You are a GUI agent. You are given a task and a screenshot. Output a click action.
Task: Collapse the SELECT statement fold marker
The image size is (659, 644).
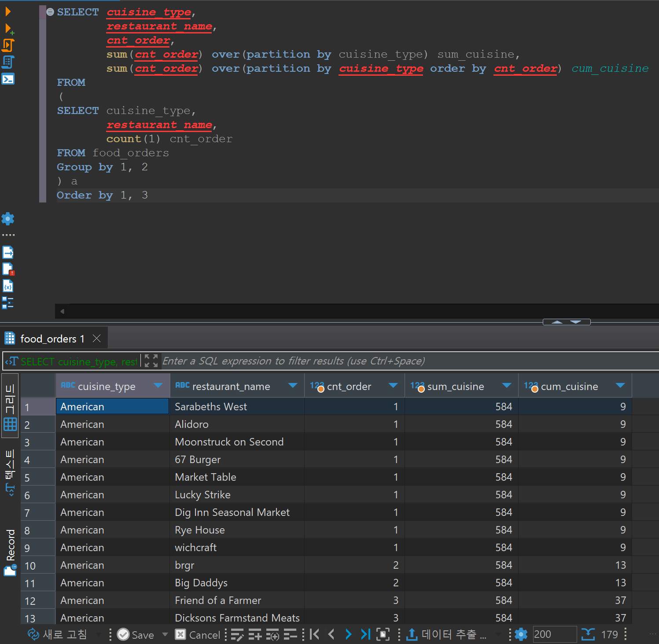[x=50, y=12]
